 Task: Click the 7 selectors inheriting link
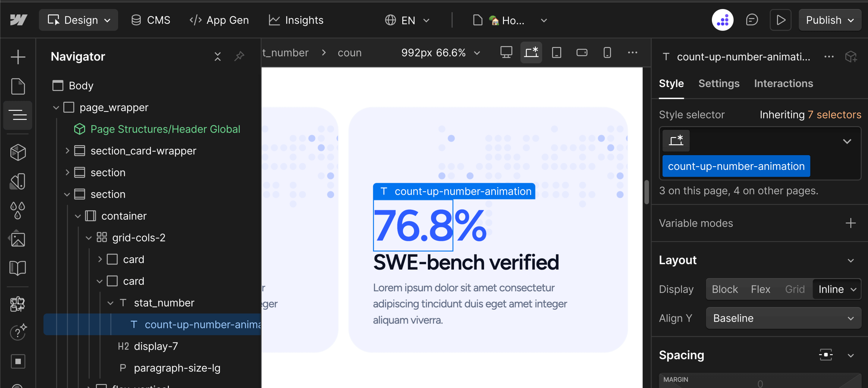pos(834,114)
